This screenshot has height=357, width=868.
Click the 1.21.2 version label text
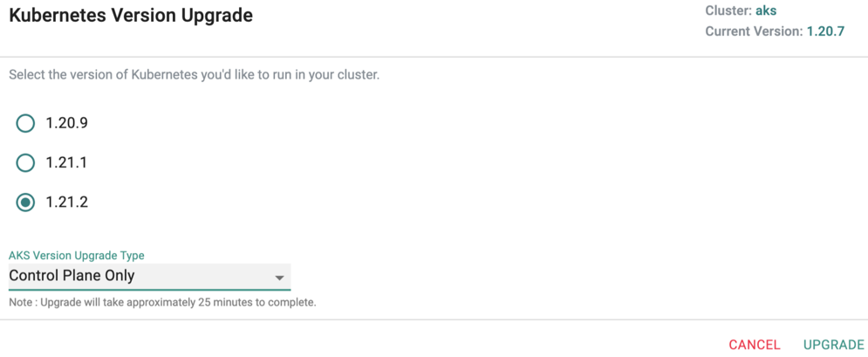point(66,203)
